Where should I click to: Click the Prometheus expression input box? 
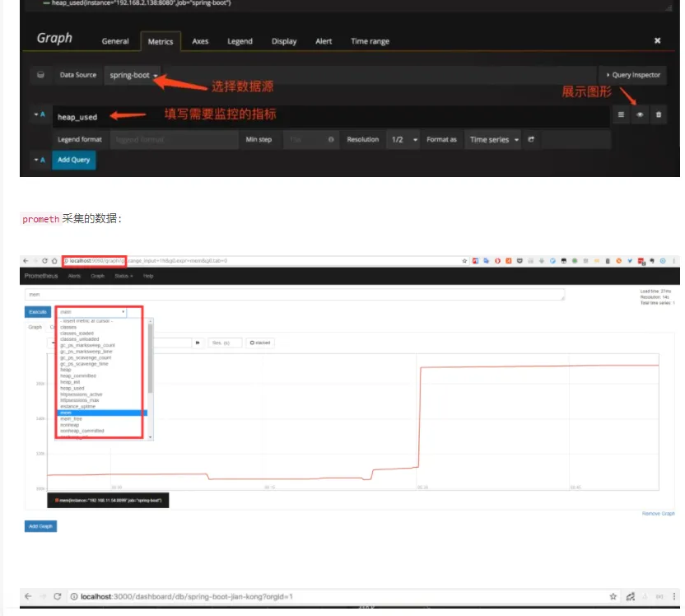tap(295, 295)
